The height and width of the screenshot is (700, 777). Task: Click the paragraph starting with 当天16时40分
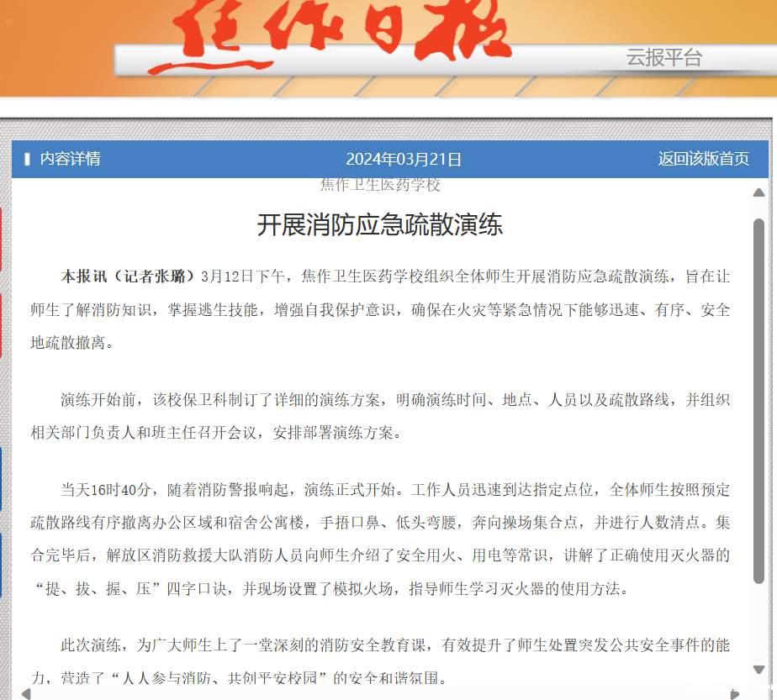[380, 539]
